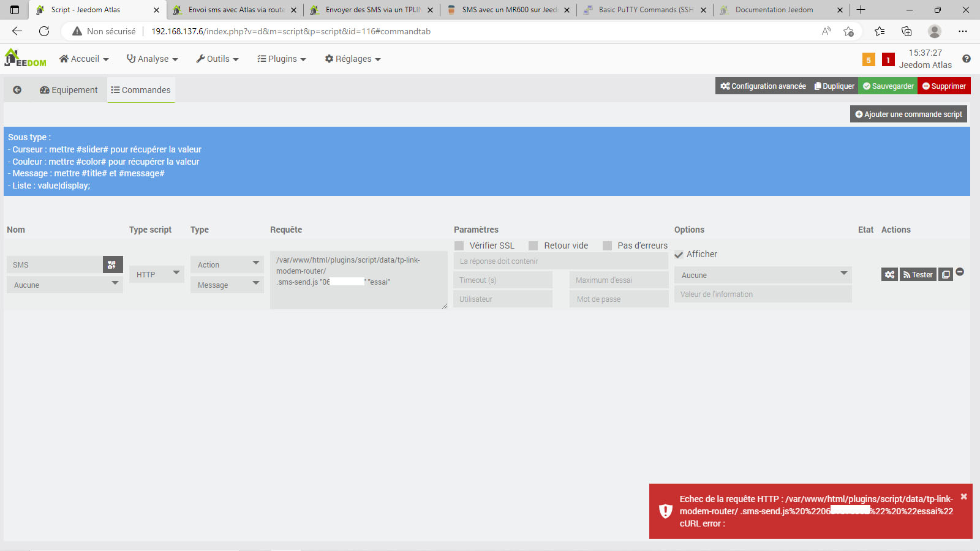Enable the Retour vide checkbox
This screenshot has height=551, width=980.
[533, 246]
